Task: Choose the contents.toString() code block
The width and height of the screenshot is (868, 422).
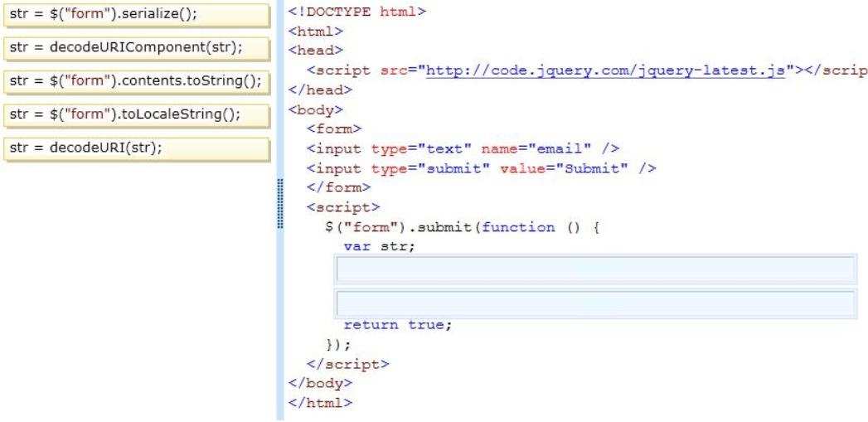Action: [x=136, y=81]
